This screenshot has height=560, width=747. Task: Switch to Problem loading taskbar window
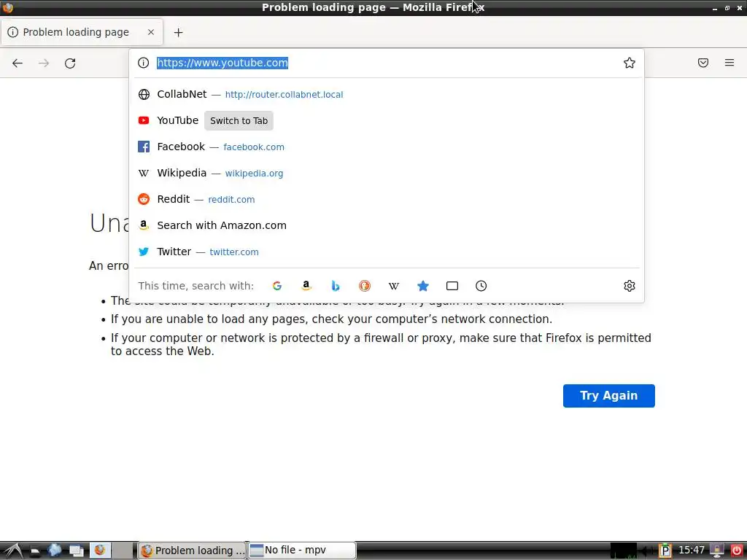[x=192, y=551]
